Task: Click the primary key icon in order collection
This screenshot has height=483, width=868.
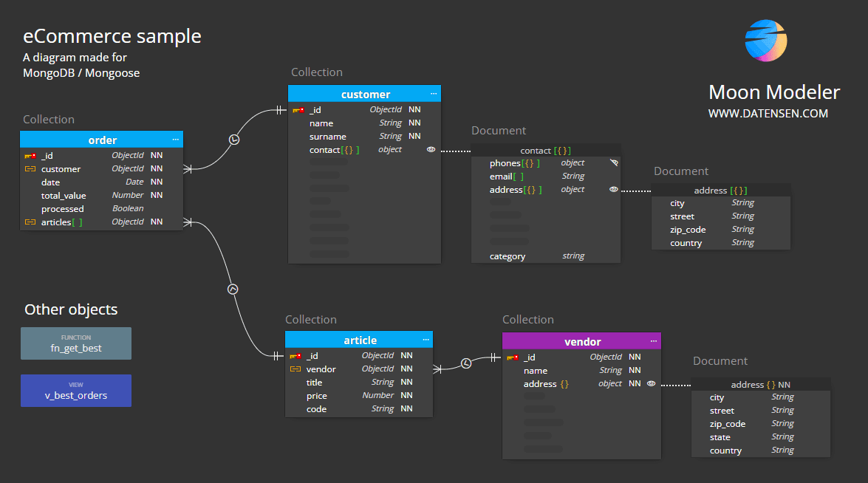Action: pyautogui.click(x=30, y=156)
